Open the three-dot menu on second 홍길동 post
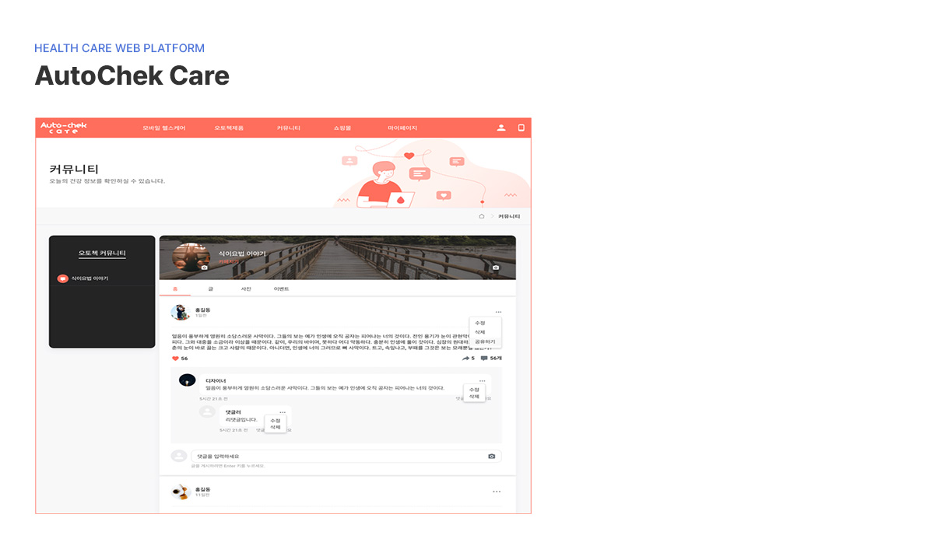Image resolution: width=934 pixels, height=560 pixels. pyautogui.click(x=497, y=492)
